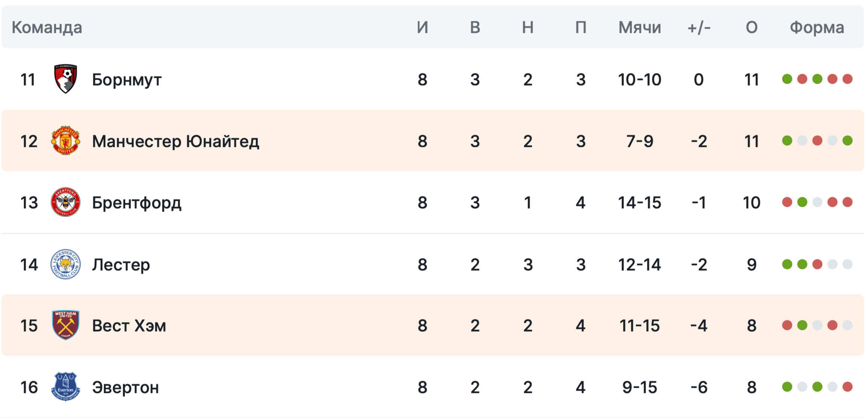Select the Брентфорд team name
The width and height of the screenshot is (868, 418).
137,203
